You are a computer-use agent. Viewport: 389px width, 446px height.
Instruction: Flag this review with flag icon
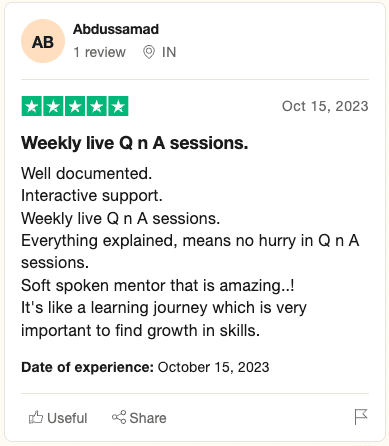361,417
